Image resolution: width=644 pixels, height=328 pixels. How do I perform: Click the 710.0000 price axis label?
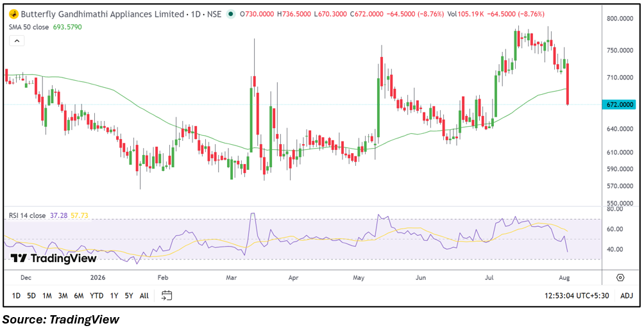point(620,78)
